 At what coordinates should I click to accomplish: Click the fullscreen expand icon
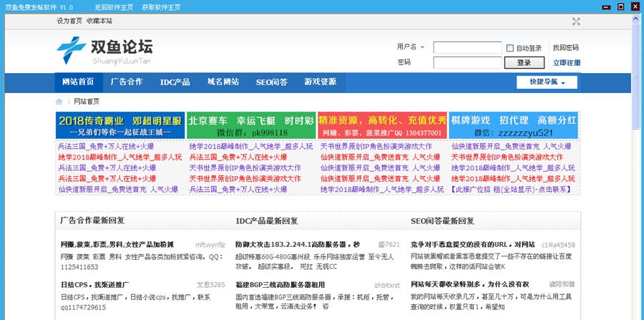[x=576, y=21]
